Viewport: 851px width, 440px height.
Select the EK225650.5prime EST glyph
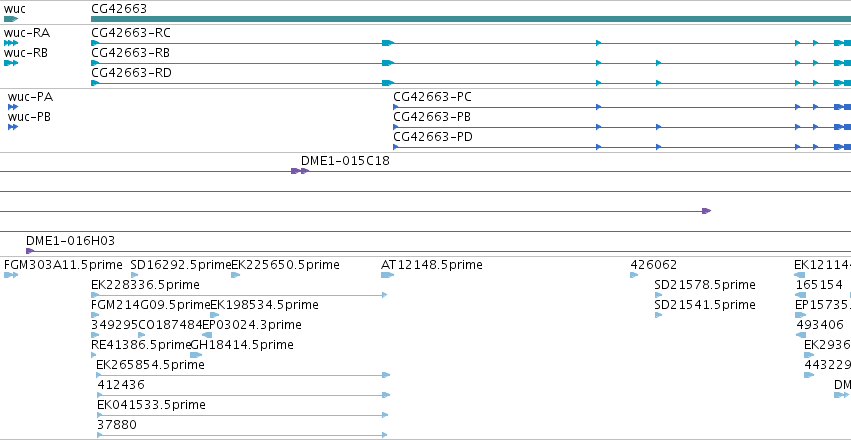(x=236, y=275)
